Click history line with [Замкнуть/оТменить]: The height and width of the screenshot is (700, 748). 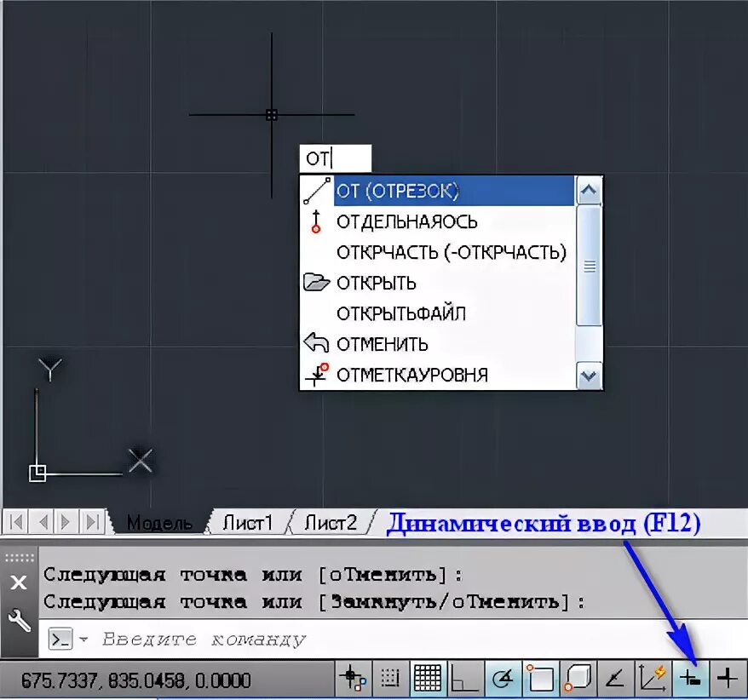coord(314,602)
